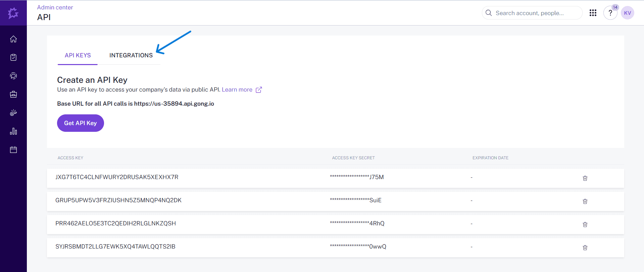
Task: Open the bar chart analytics icon
Action: click(13, 131)
